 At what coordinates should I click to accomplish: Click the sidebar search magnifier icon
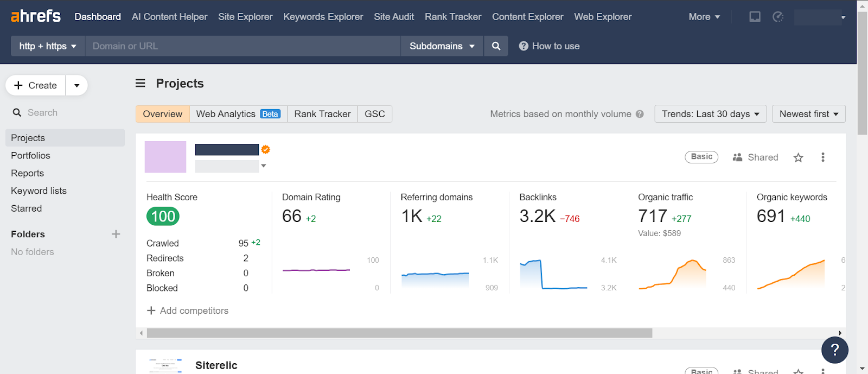point(17,112)
